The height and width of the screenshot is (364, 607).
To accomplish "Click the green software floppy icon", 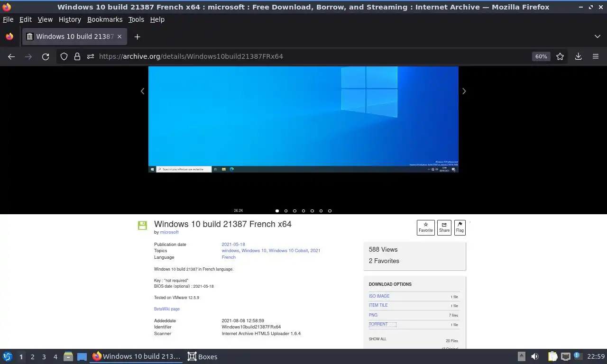I will 142,226.
